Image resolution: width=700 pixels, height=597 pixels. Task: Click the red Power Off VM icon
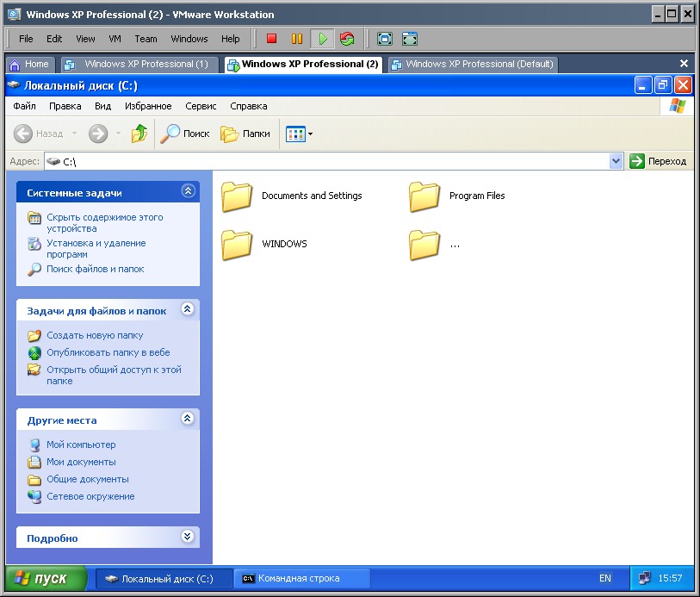pos(271,39)
